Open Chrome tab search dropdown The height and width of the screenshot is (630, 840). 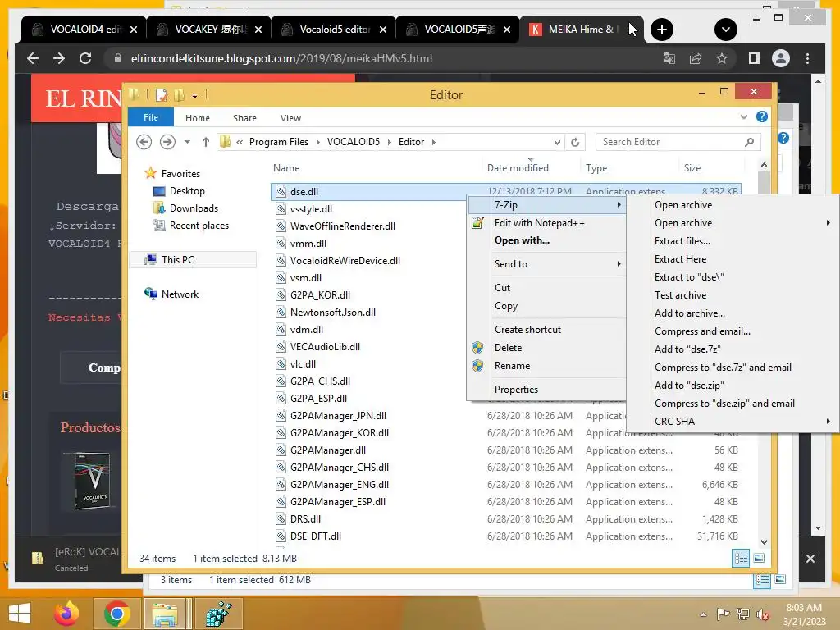tap(726, 30)
